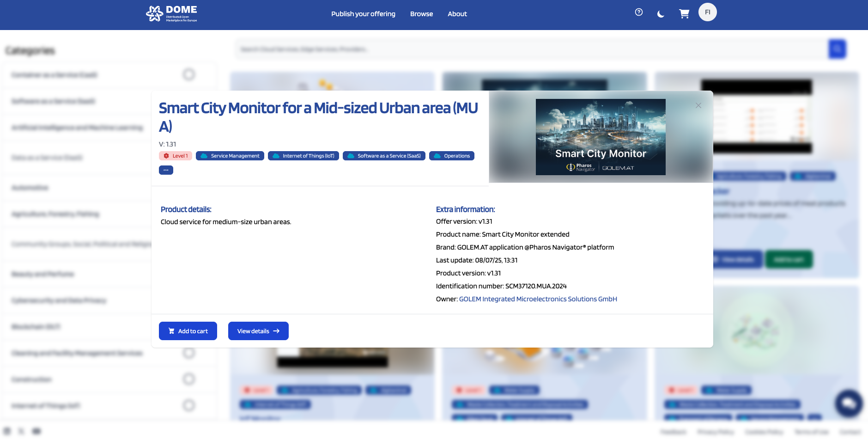Click the blue search magnifier button
This screenshot has width=868, height=440.
837,49
